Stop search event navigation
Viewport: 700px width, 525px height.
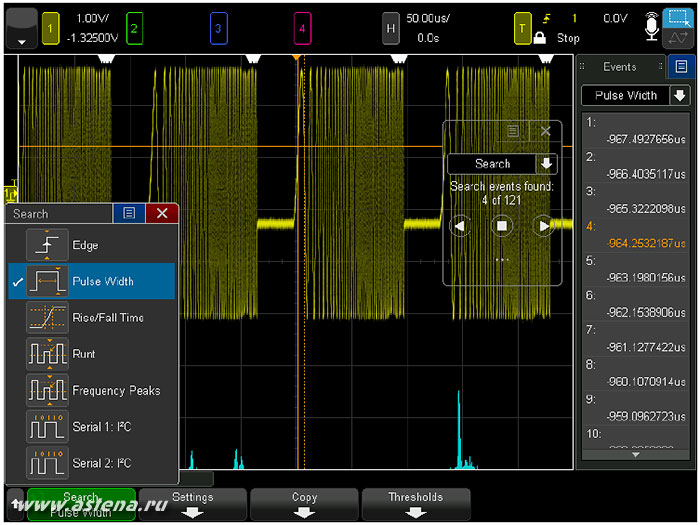502,226
